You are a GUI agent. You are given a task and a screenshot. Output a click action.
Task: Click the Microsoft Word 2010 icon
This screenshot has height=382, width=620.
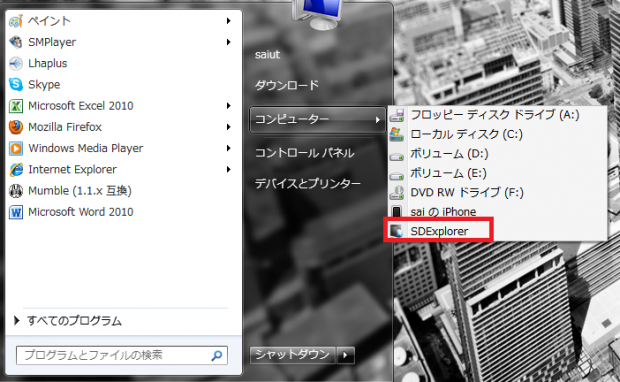[16, 212]
